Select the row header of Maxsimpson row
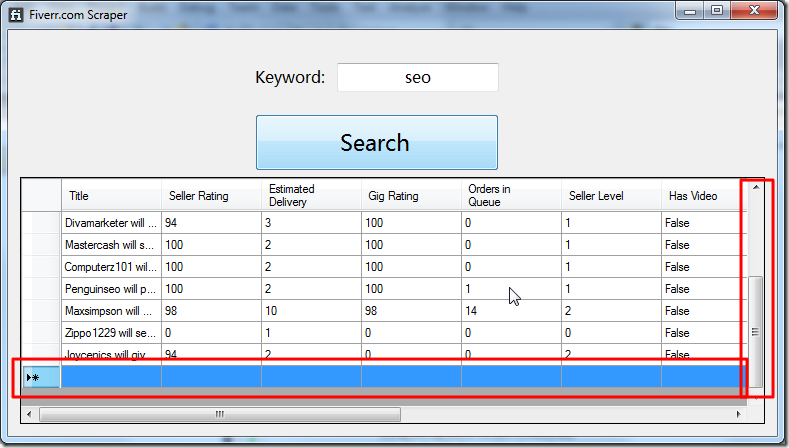This screenshot has width=789, height=448. [x=41, y=311]
